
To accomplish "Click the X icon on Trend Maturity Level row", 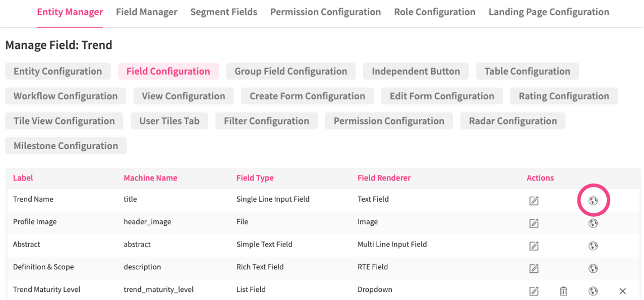I will coord(622,291).
